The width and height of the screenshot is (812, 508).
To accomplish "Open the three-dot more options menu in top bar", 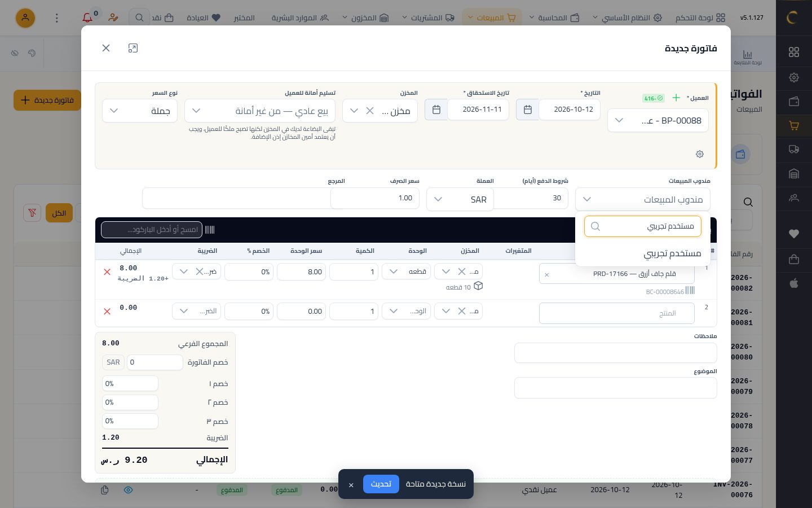I will click(x=56, y=18).
